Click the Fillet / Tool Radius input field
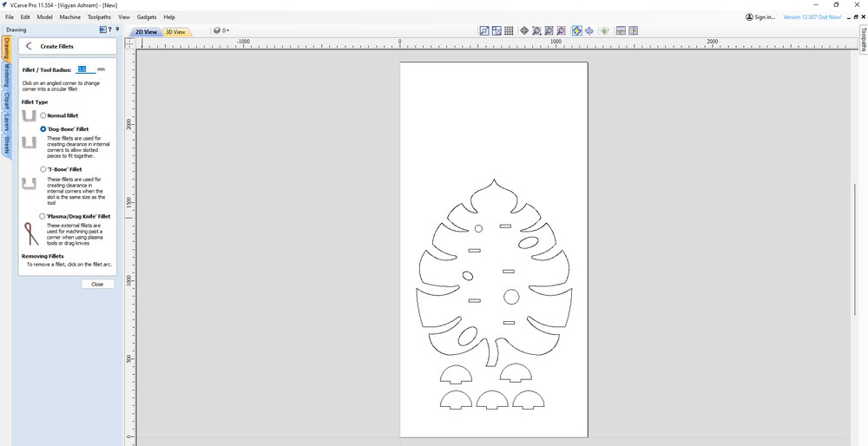This screenshot has width=868, height=446. (85, 69)
